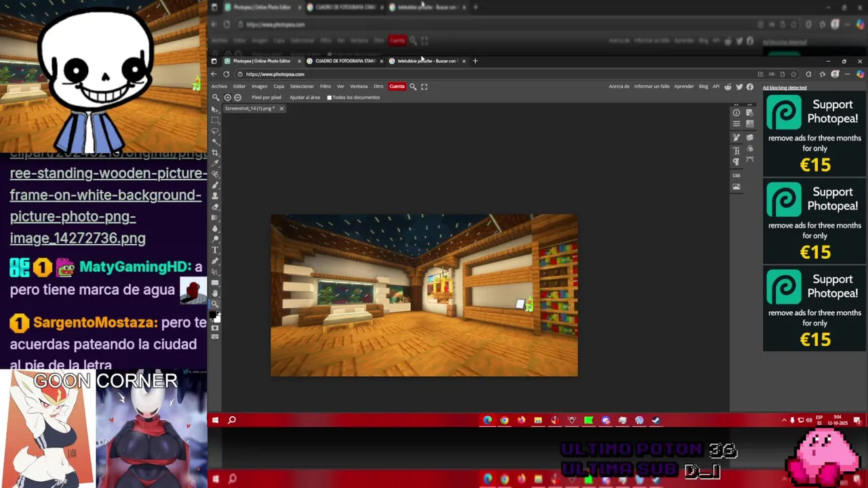868x488 pixels.
Task: Open the Acerca de link
Action: [619, 86]
